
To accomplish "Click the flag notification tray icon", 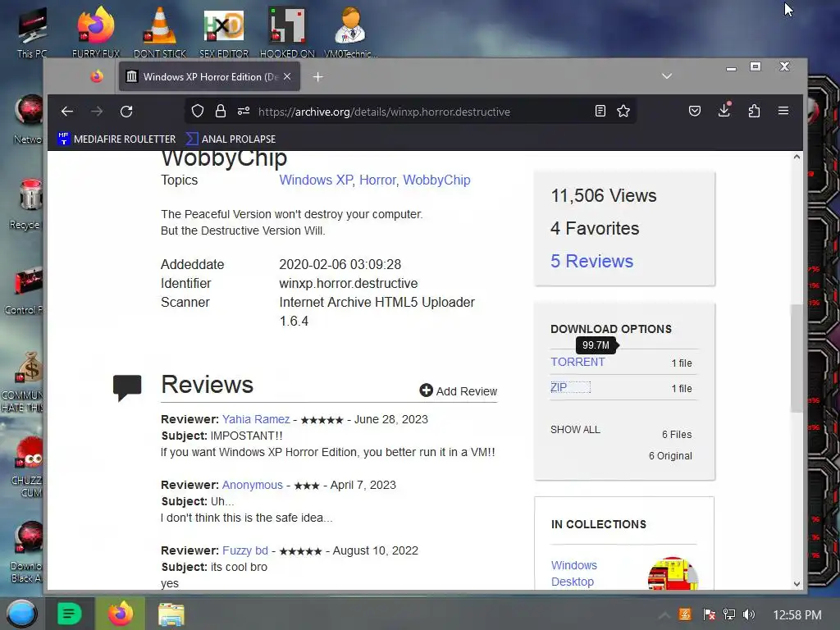I will click(710, 614).
